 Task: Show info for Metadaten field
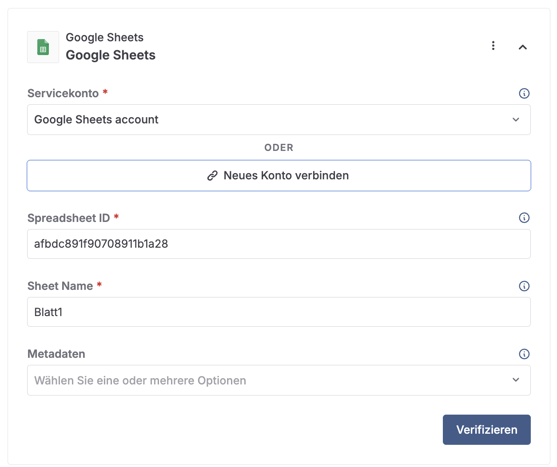click(x=524, y=354)
